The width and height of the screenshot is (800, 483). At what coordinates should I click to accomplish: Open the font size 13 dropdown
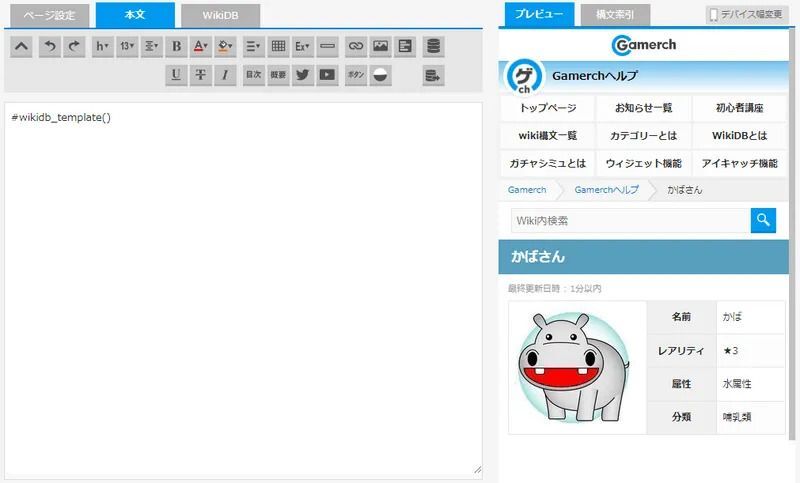click(127, 46)
